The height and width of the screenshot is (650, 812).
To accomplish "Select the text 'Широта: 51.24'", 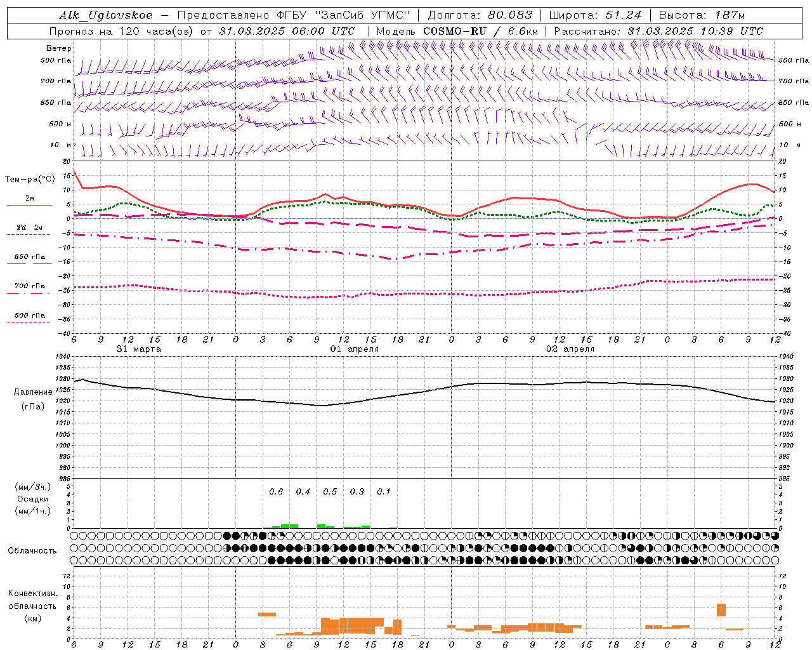I will point(595,15).
